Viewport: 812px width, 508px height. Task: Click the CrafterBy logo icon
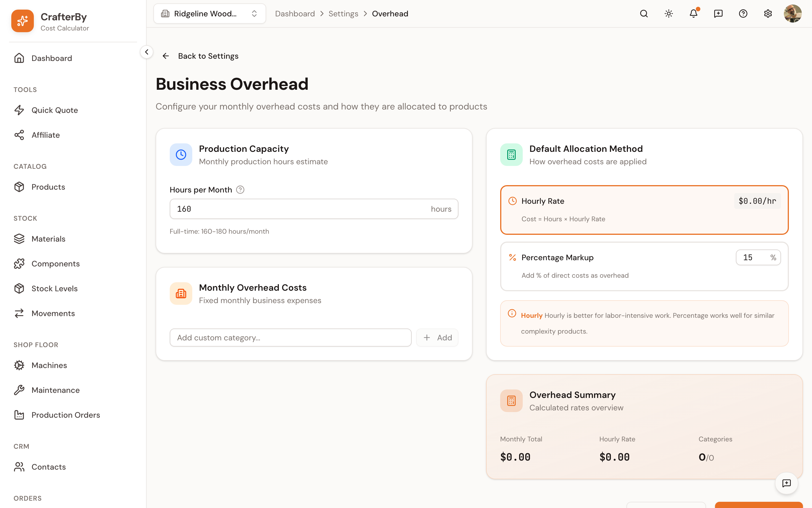tap(23, 21)
